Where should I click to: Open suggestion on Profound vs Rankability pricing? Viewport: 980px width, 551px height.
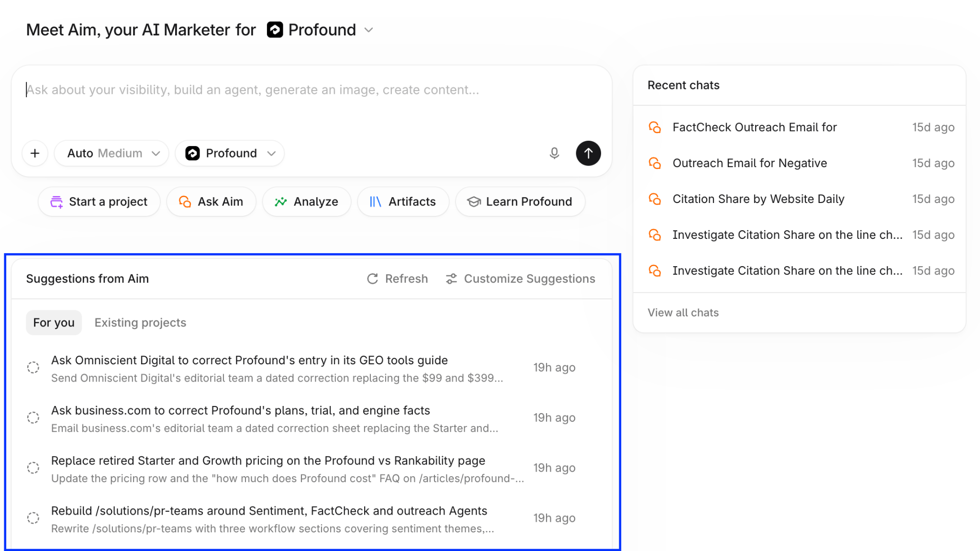[x=312, y=469]
